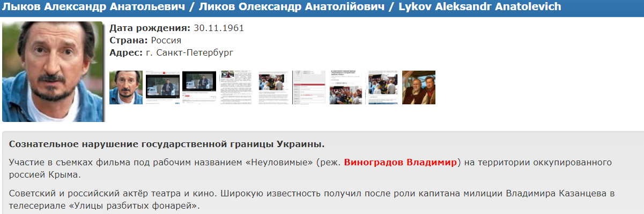Viewport: 644px width, 214px height.
Task: Open the eighth thumbnail in the gallery row
Action: coord(382,87)
